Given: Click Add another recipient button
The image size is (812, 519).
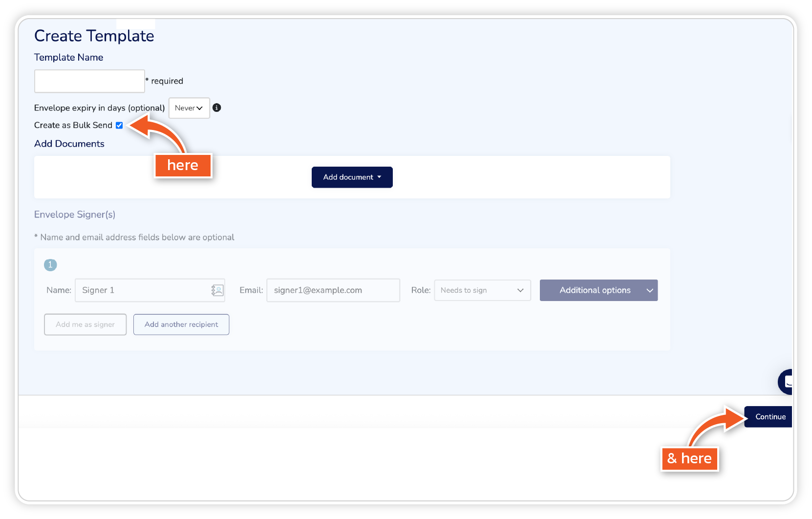Looking at the screenshot, I should pyautogui.click(x=181, y=324).
